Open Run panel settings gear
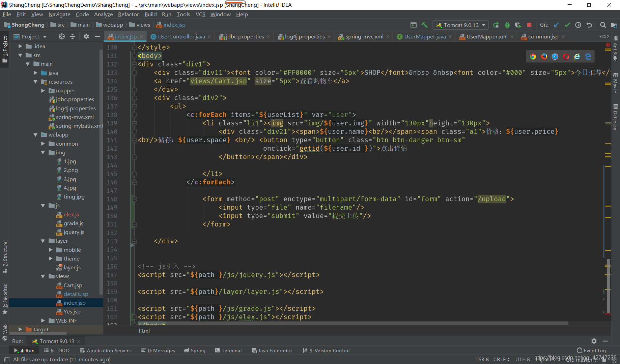 [x=594, y=341]
